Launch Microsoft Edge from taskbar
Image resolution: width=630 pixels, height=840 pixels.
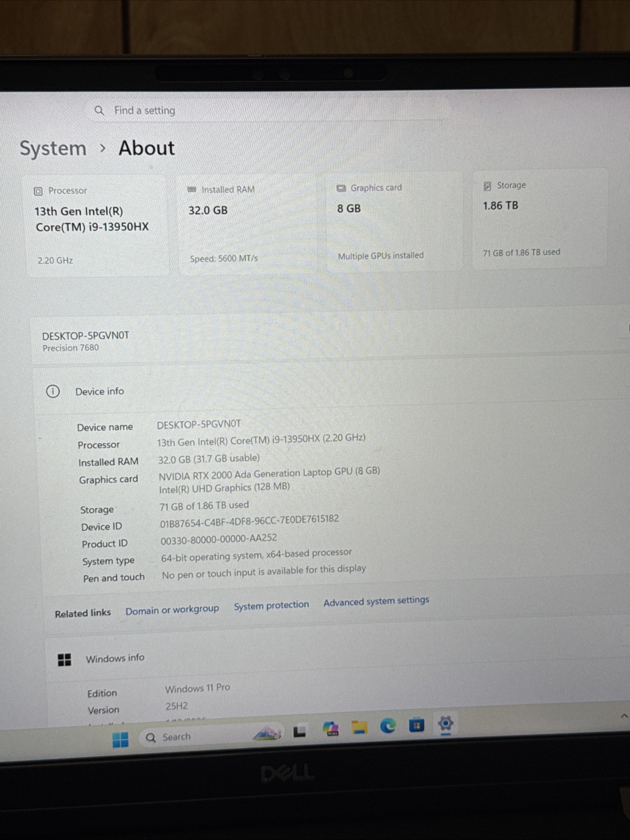coord(388,726)
